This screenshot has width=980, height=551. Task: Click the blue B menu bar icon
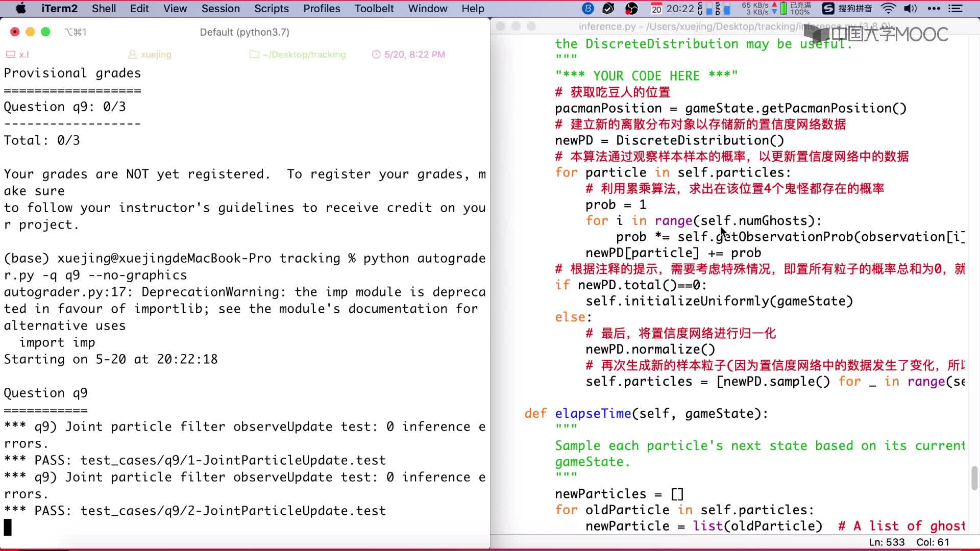pos(588,8)
